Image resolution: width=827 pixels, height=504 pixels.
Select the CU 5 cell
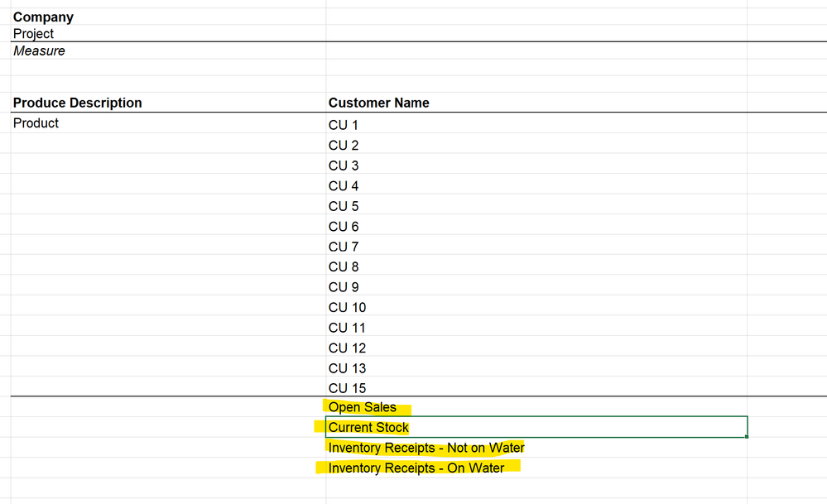pos(536,206)
